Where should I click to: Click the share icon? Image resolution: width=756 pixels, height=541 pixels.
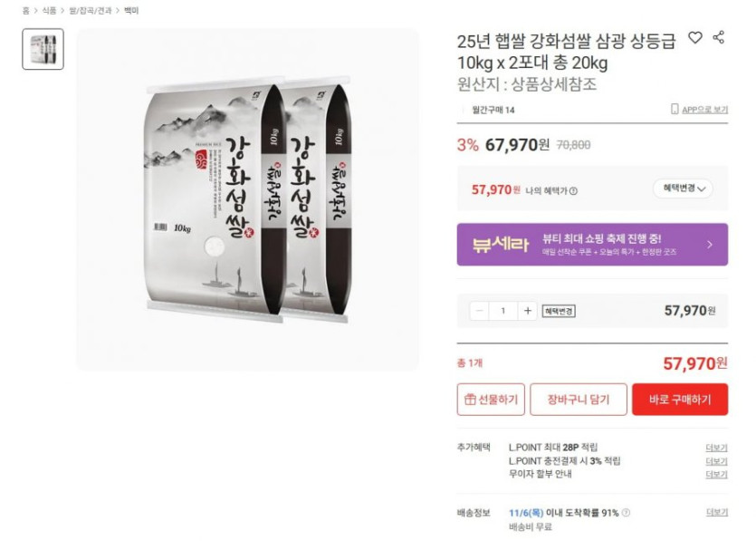718,38
